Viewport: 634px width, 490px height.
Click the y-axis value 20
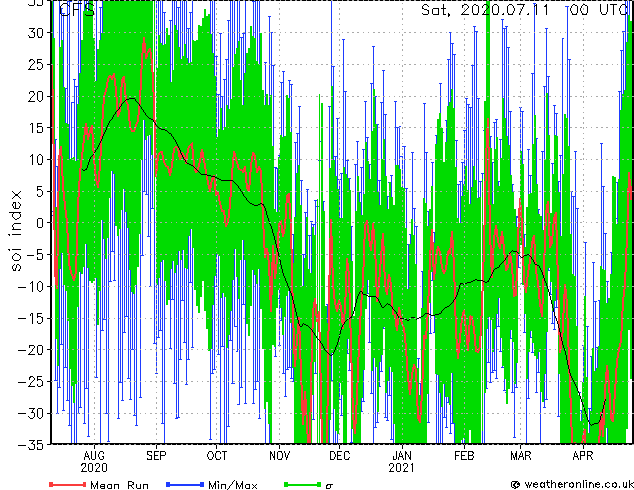(35, 96)
